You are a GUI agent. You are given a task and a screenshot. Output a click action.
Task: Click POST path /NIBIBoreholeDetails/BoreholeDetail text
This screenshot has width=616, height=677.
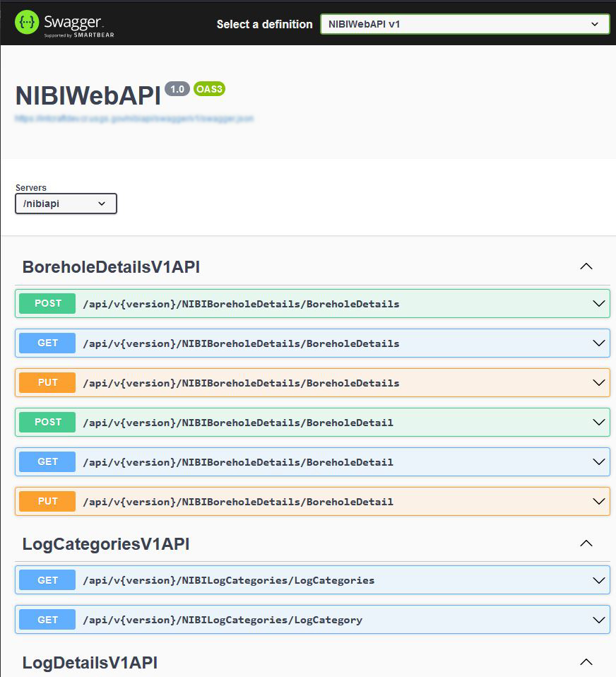(x=238, y=423)
